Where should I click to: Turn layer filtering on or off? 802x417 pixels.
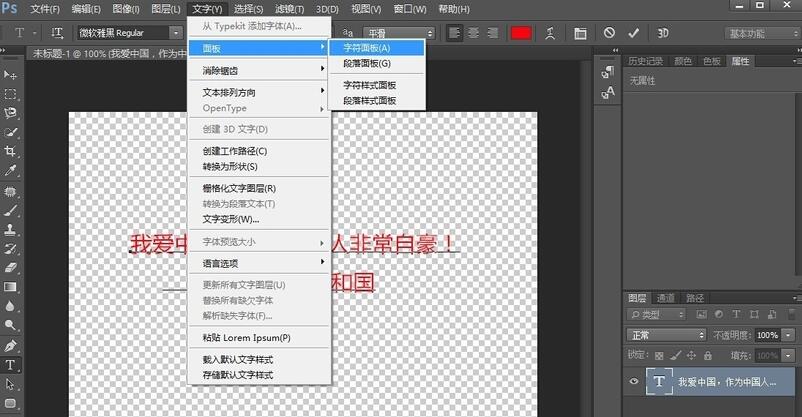pyautogui.click(x=792, y=314)
